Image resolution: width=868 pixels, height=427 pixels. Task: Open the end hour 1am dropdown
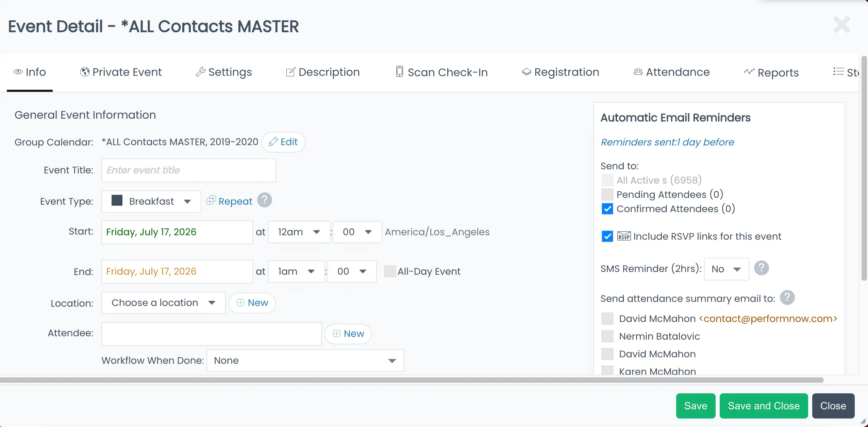click(296, 271)
